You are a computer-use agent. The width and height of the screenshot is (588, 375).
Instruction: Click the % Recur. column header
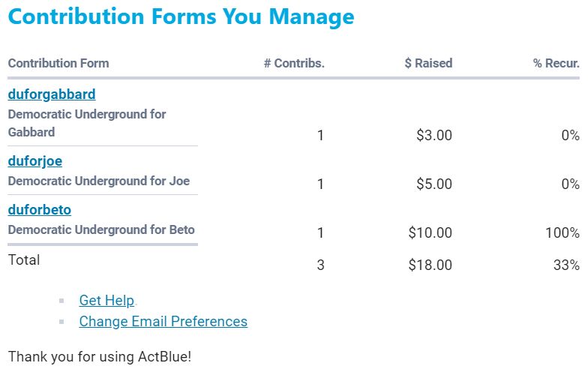click(556, 64)
